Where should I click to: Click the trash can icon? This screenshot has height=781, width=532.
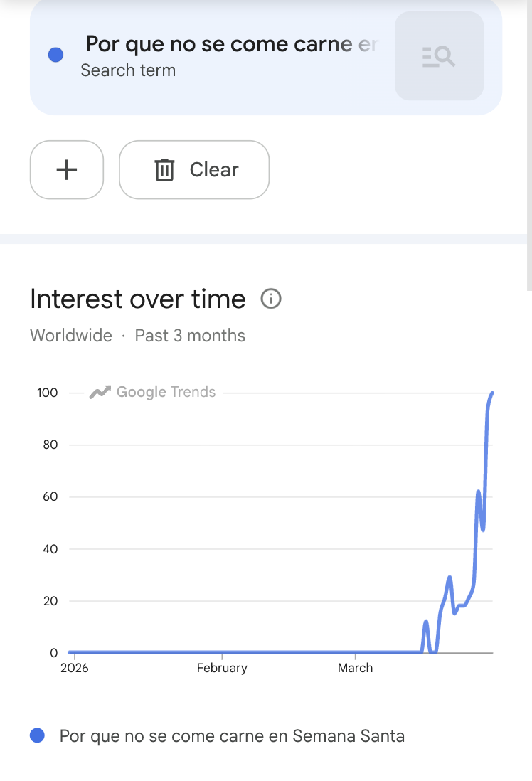164,170
